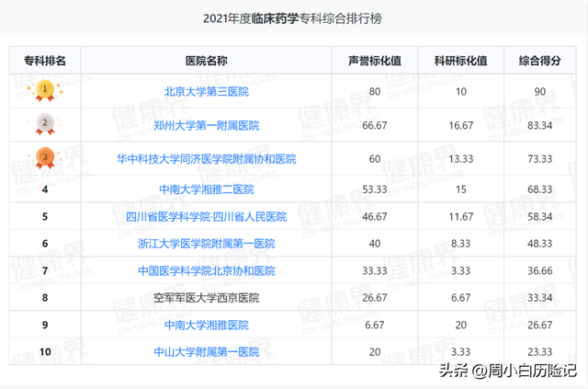Click reputation value 33.33 for 北京协和医院

coord(375,270)
